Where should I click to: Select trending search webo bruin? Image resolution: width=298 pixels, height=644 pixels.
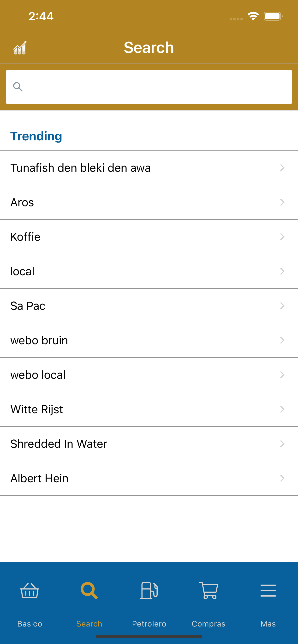[149, 340]
